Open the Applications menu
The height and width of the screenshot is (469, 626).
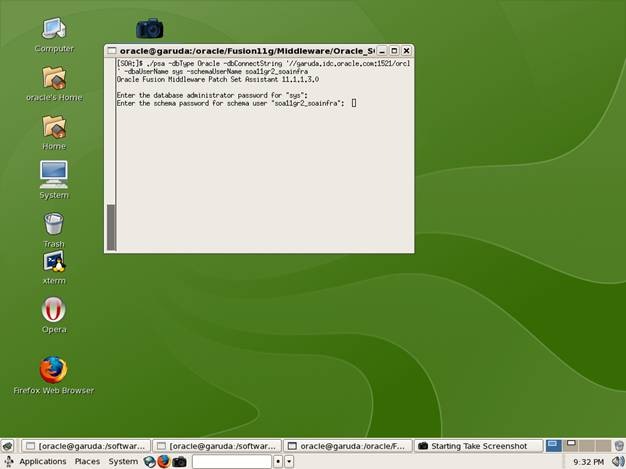[x=43, y=461]
